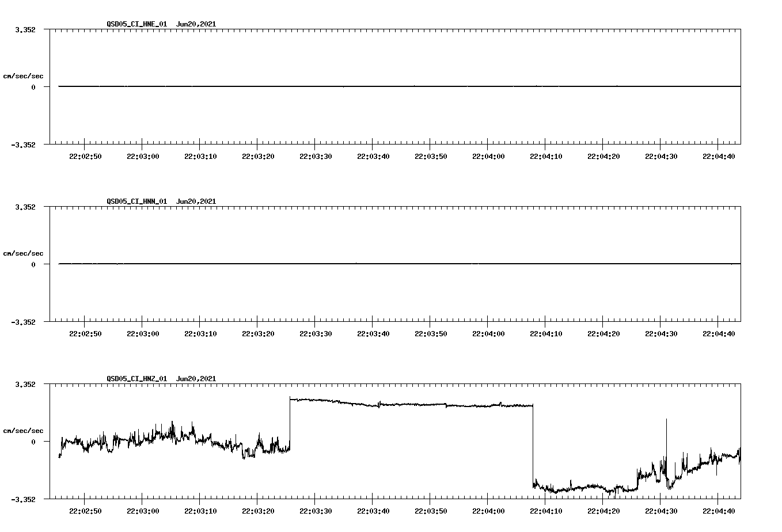Click 22:02:50 label under HNE plot
Screen dimensions: 782x532
pos(85,157)
